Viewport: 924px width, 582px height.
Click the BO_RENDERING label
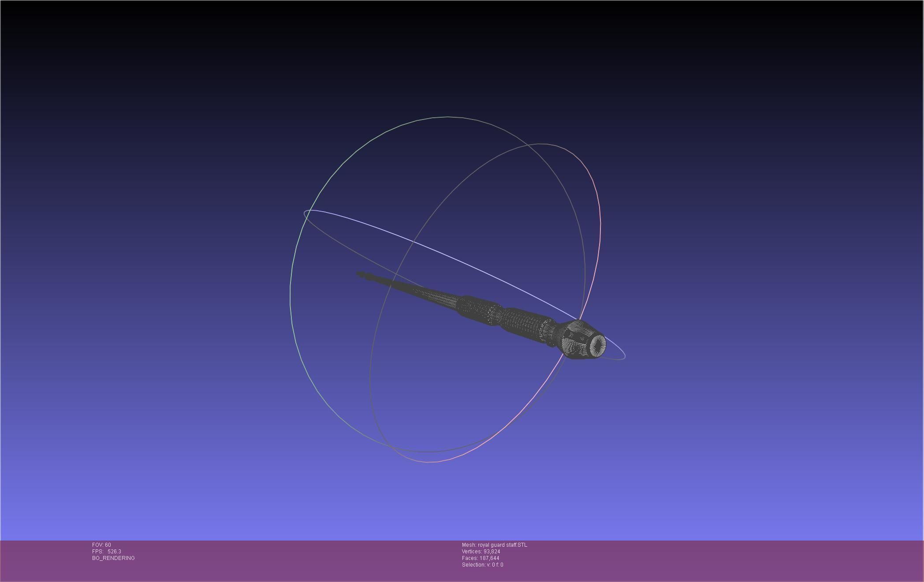click(x=113, y=558)
